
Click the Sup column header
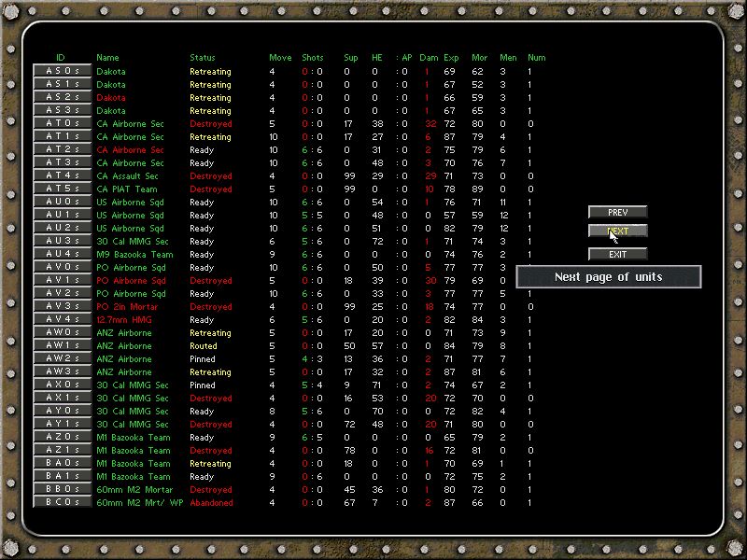[351, 58]
